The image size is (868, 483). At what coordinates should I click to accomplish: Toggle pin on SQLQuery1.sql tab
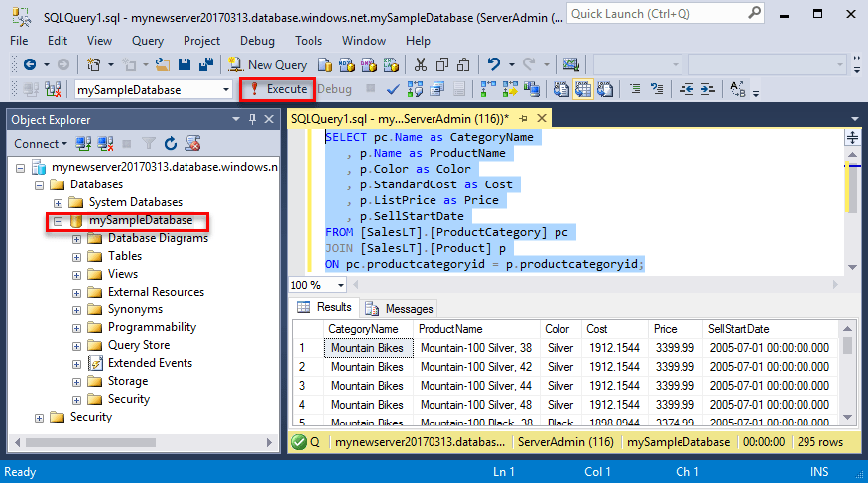click(523, 118)
